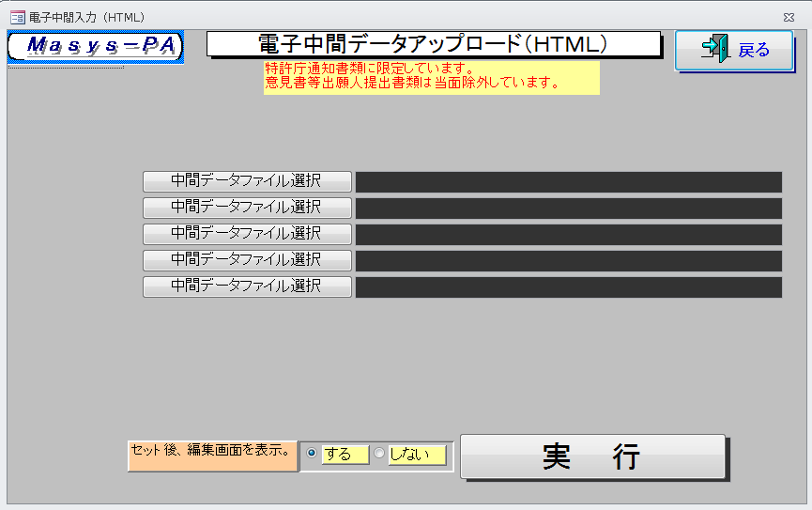Click the fifth 中間データファイル選択 button
This screenshot has height=510, width=812.
247,286
